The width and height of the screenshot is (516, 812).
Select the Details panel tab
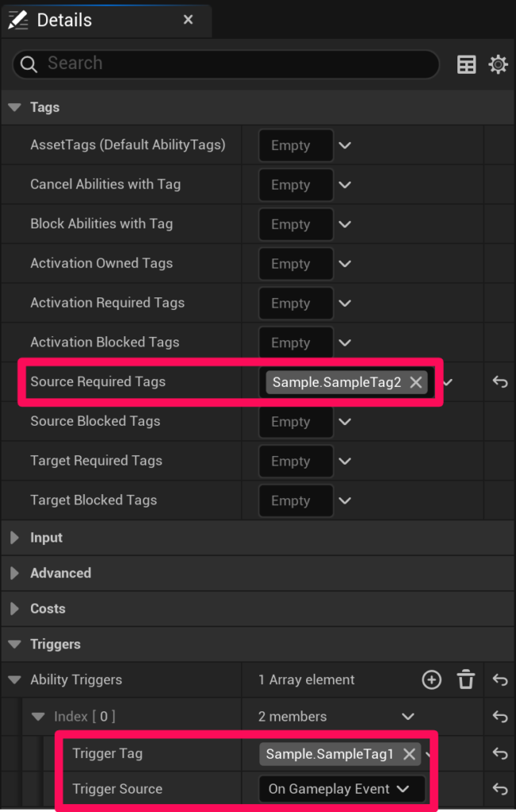(x=63, y=21)
